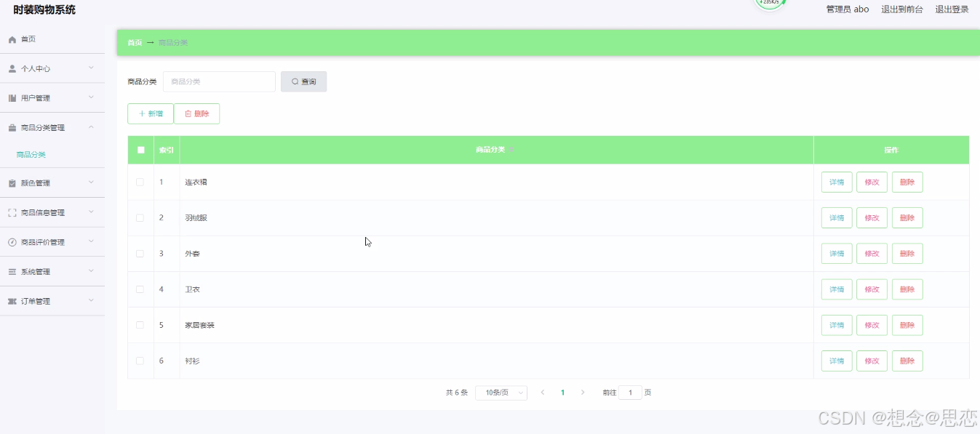Check the checkbox for row 卫衣
This screenshot has width=980, height=434.
(x=140, y=289)
